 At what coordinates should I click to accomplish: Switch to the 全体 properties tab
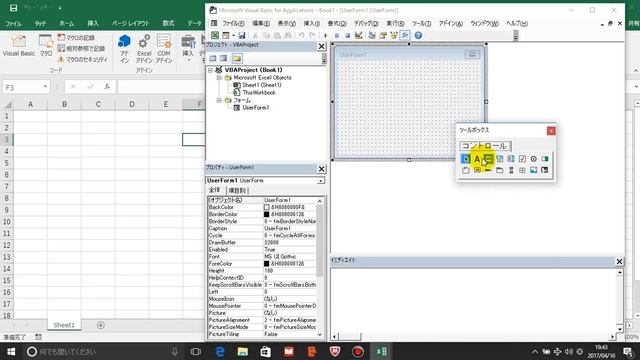tap(215, 190)
